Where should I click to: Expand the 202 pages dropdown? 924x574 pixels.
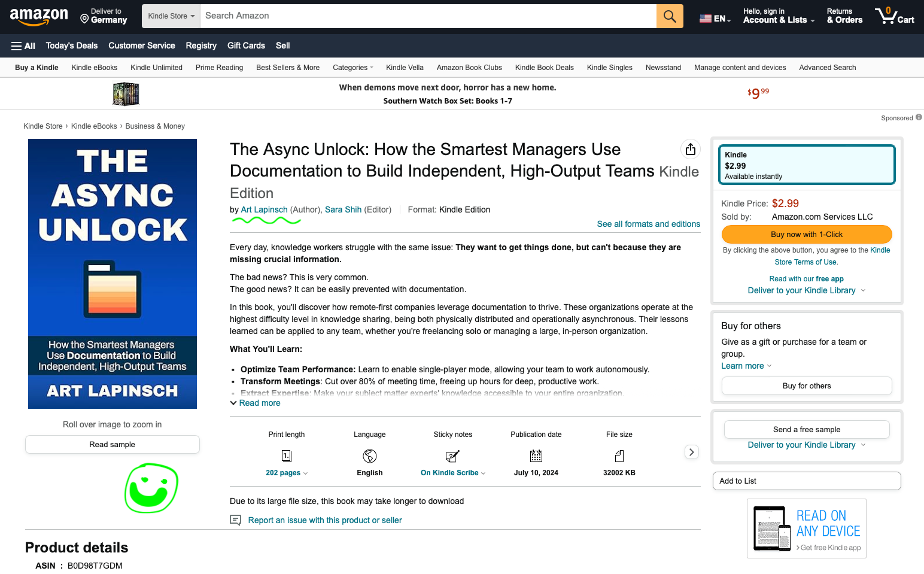coord(287,473)
